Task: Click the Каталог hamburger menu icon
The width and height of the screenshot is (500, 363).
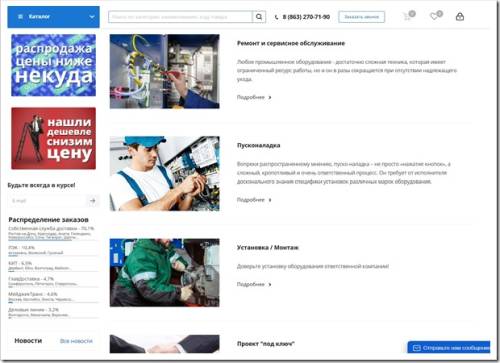Action: (20, 16)
